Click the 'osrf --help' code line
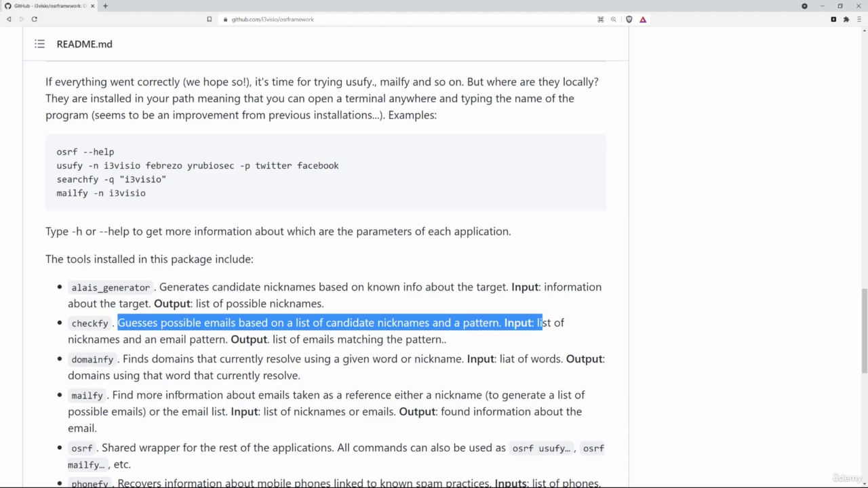This screenshot has height=488, width=868. tap(85, 152)
